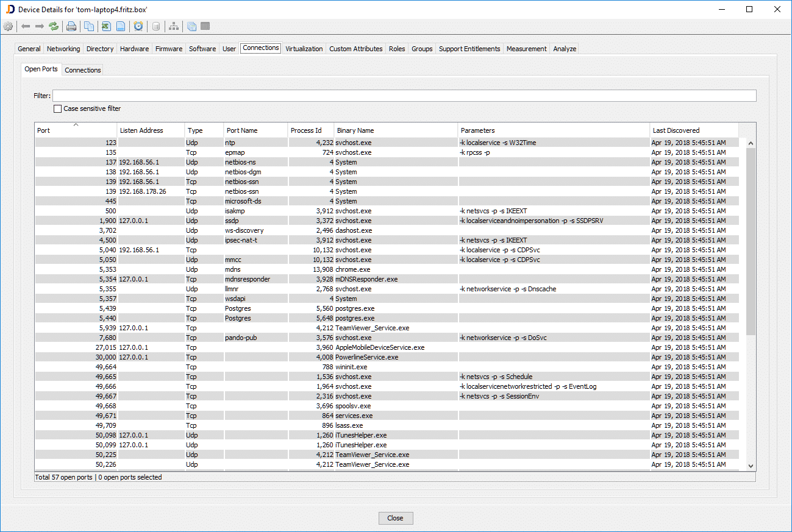The width and height of the screenshot is (792, 532).
Task: Open the inner Connections sub-tab
Action: click(83, 70)
